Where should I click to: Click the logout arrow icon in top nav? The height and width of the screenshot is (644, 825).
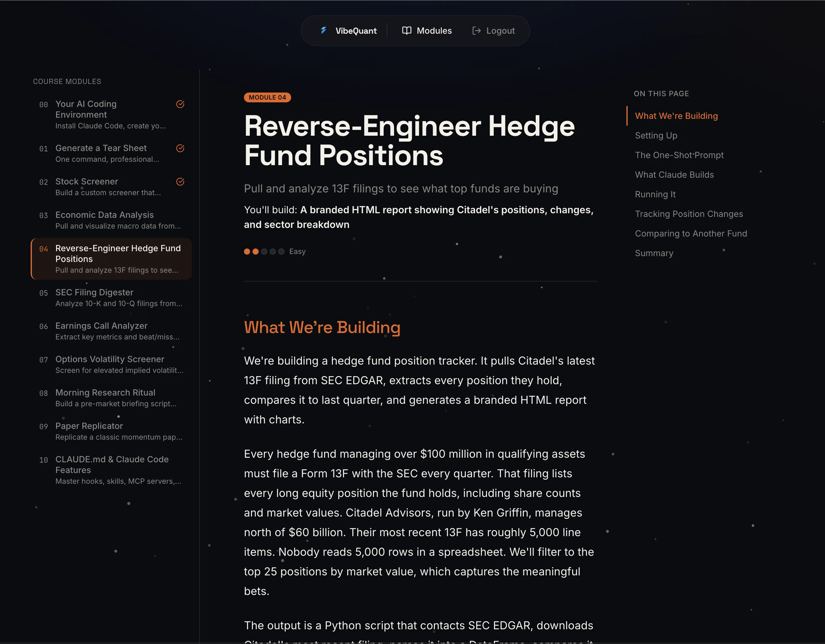coord(477,31)
